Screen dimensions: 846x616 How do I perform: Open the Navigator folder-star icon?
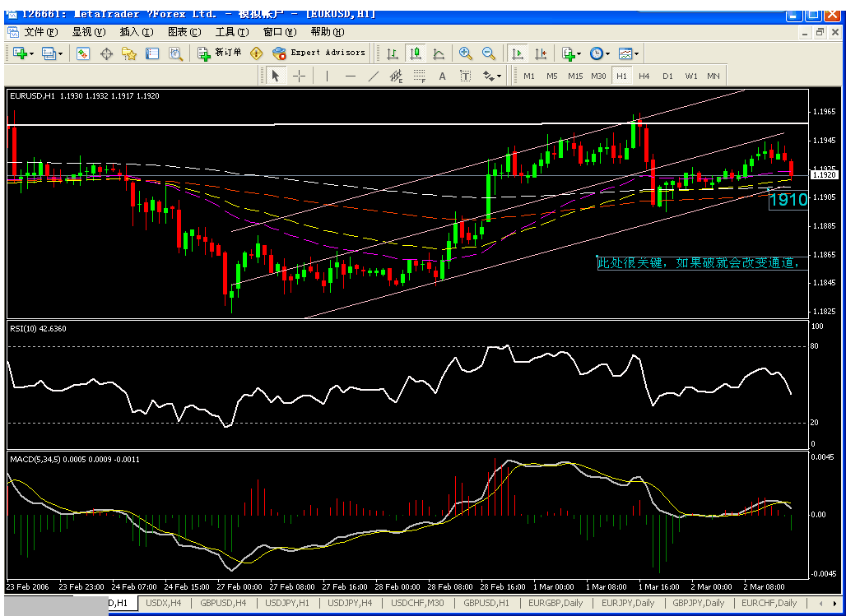(129, 53)
